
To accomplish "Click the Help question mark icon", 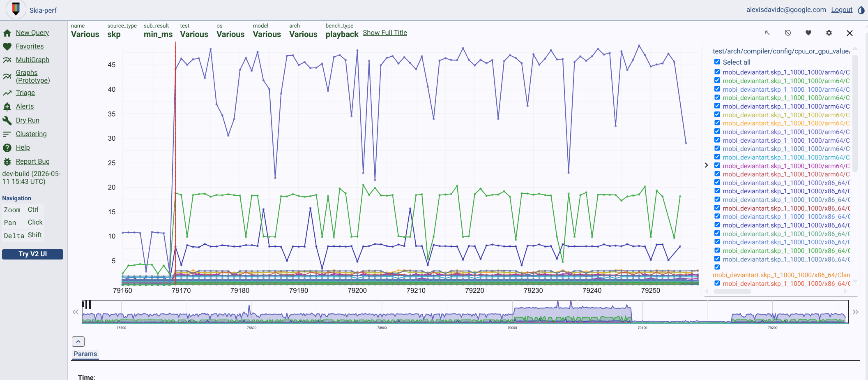I will click(x=7, y=148).
